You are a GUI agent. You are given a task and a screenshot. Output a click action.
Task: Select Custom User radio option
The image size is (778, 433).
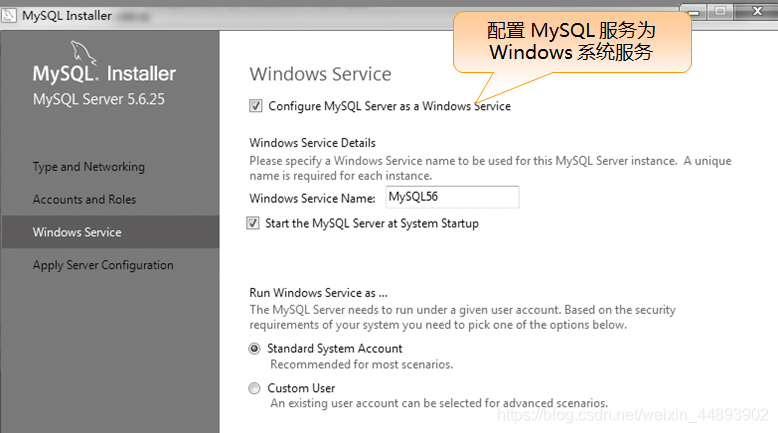(254, 388)
